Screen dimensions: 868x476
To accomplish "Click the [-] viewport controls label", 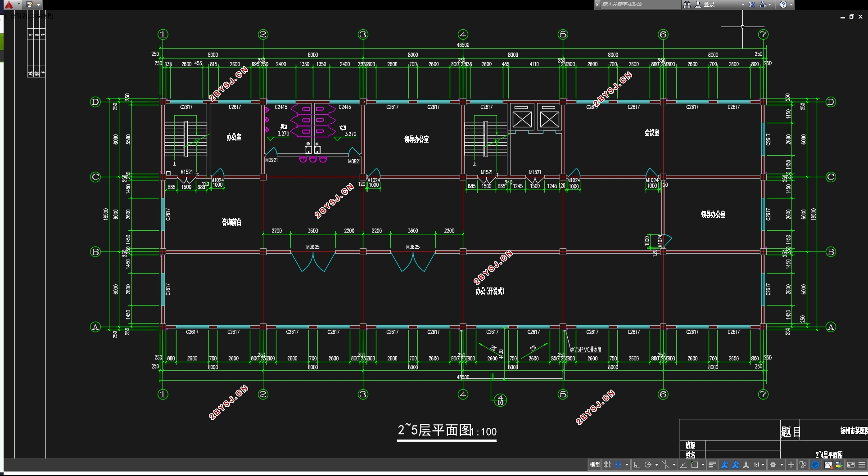I will tap(9, 16).
